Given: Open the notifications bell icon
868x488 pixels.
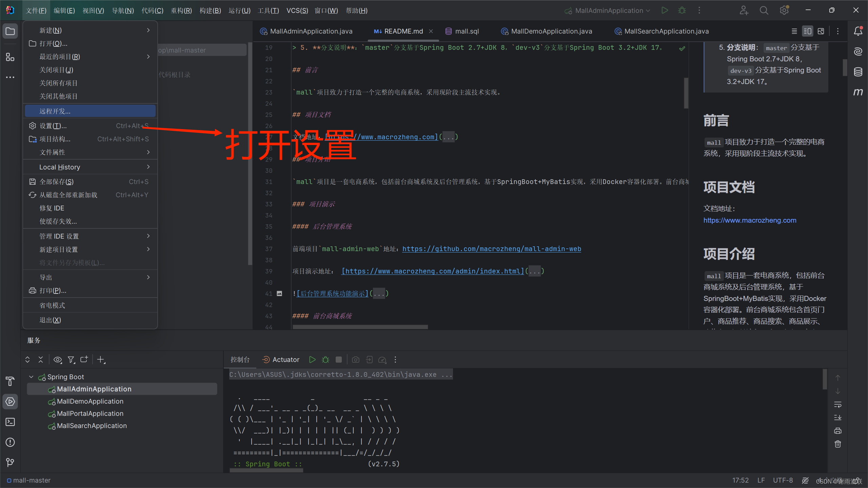Looking at the screenshot, I should [x=858, y=31].
